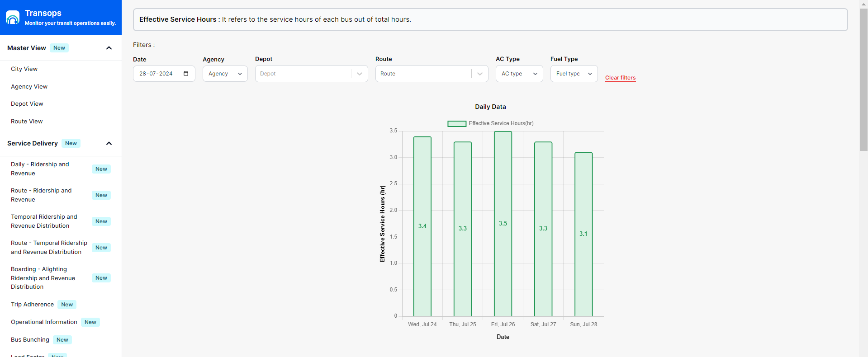This screenshot has height=357, width=868.
Task: Click the Daily Data chart title
Action: pyautogui.click(x=490, y=107)
